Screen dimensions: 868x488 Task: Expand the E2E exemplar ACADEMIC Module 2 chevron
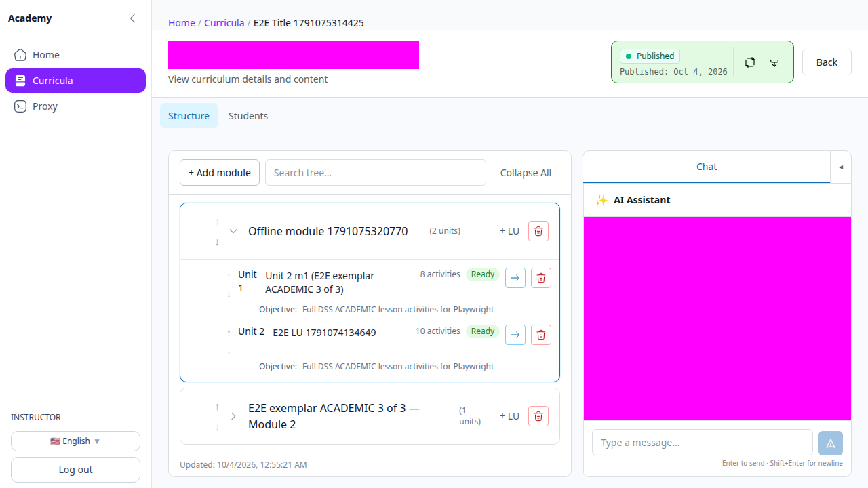pos(233,416)
